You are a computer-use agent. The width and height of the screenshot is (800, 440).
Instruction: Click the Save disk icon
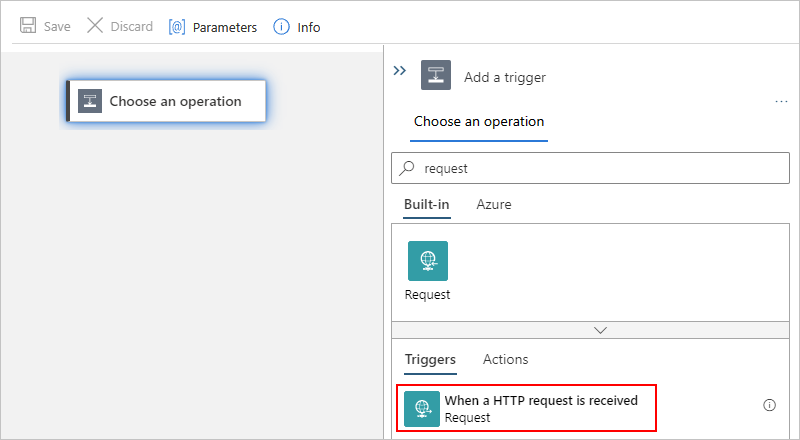click(x=28, y=26)
